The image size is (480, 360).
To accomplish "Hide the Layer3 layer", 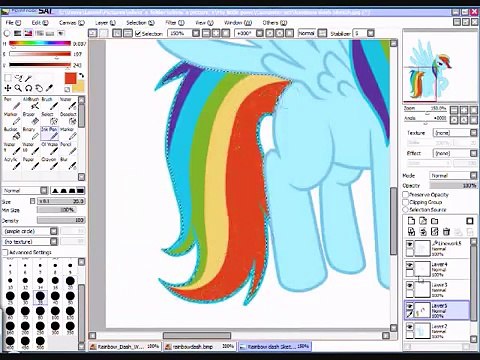I will tap(410, 286).
